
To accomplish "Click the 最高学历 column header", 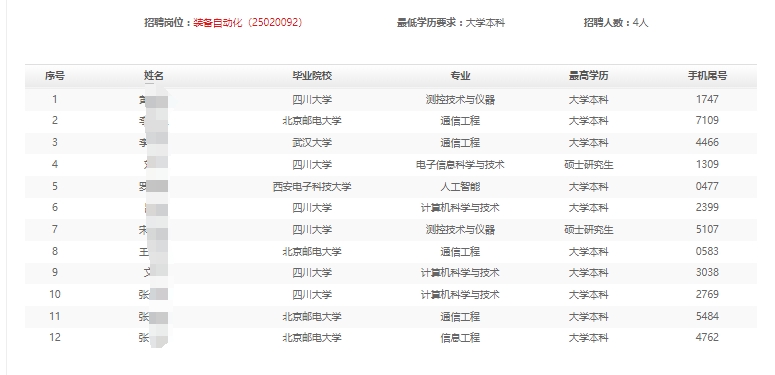I will point(589,76).
